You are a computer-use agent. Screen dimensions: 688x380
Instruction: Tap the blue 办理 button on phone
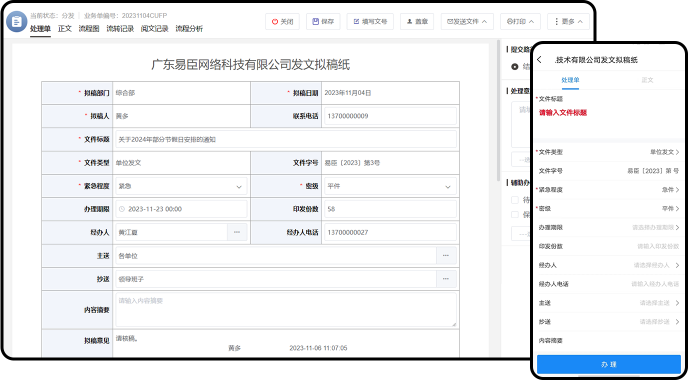tap(609, 365)
